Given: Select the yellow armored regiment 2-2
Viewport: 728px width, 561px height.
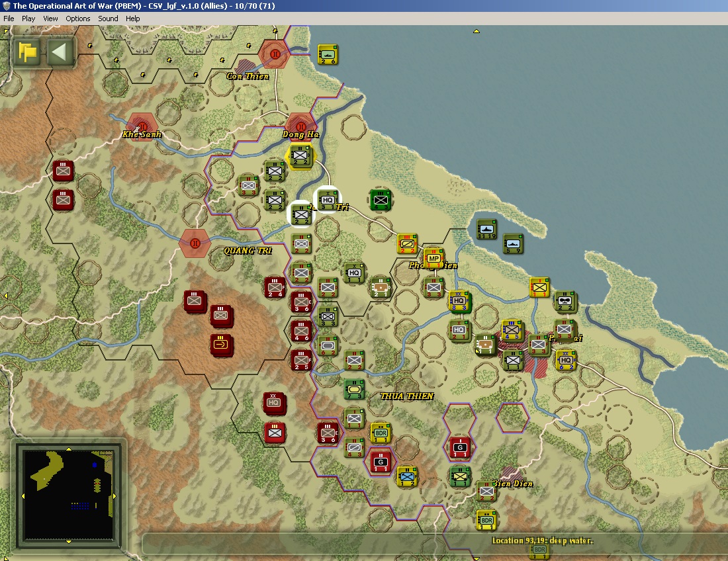Looking at the screenshot, I should pos(407,243).
